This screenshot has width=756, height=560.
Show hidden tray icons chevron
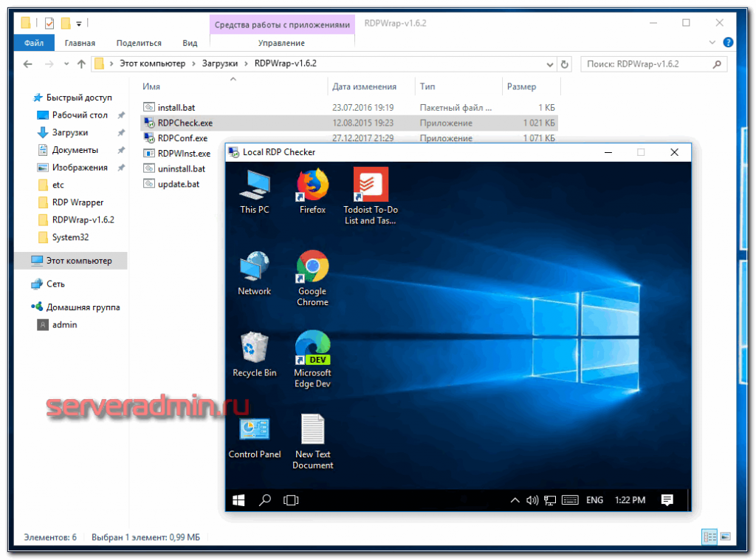click(515, 500)
